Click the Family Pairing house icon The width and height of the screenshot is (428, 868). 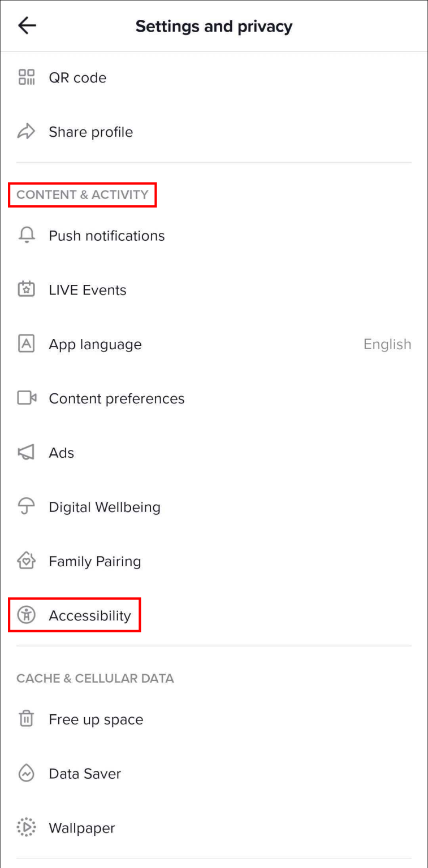[27, 561]
